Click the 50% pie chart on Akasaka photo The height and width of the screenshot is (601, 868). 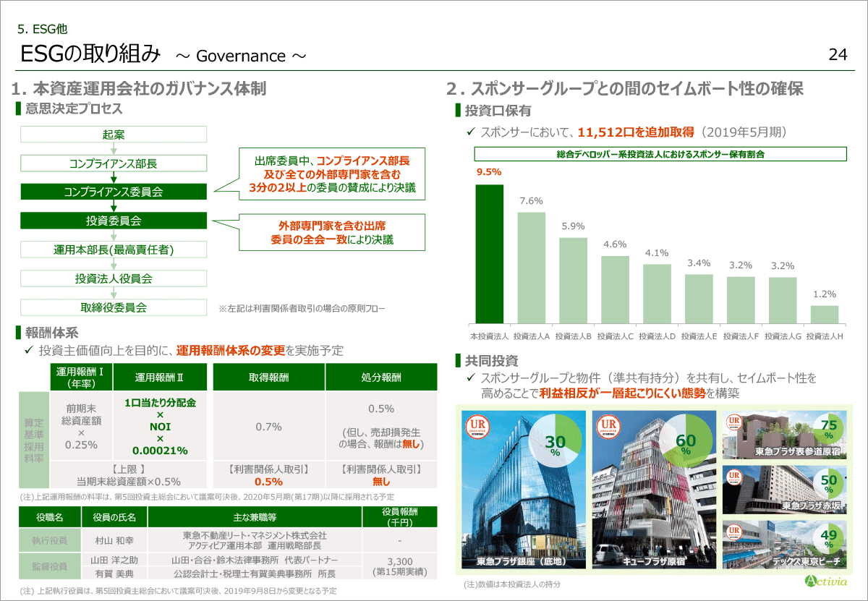(828, 484)
